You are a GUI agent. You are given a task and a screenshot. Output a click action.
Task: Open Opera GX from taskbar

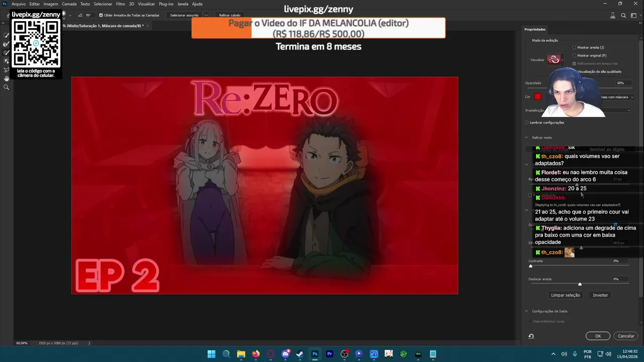coord(271,354)
